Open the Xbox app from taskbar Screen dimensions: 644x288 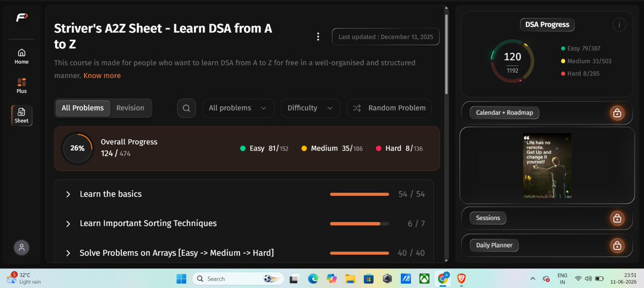[x=424, y=279]
